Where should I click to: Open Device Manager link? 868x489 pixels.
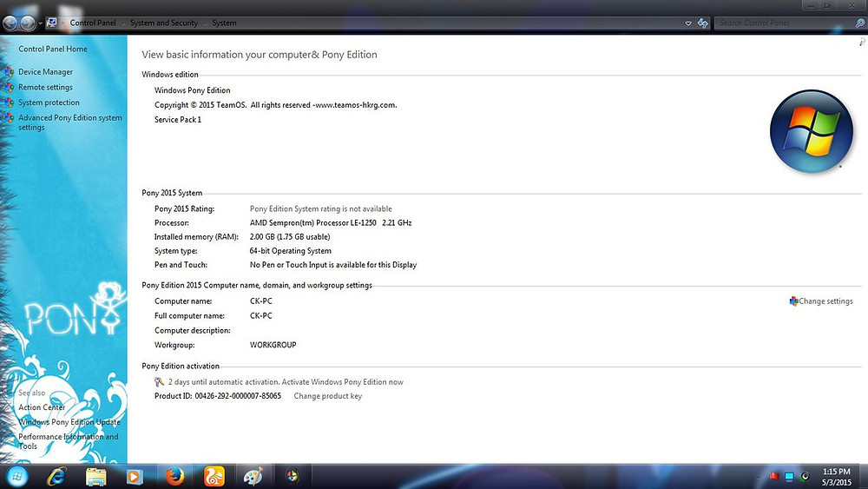(x=45, y=72)
